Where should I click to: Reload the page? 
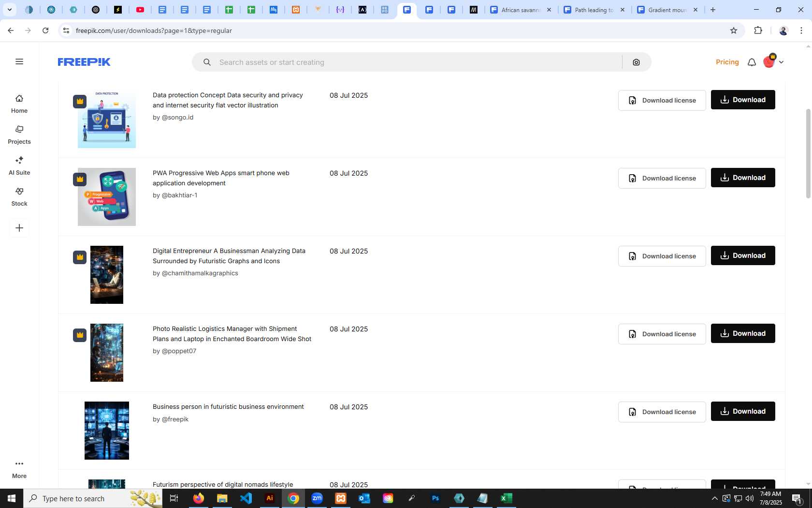(x=45, y=30)
